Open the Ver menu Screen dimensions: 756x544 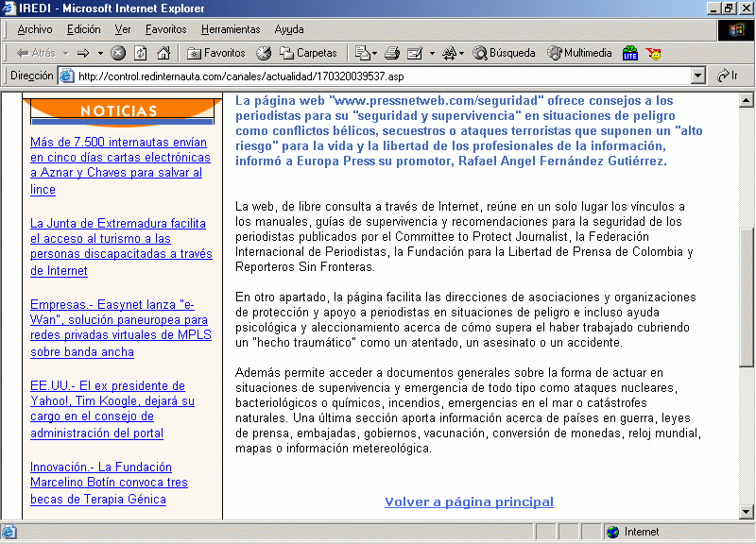point(123,29)
